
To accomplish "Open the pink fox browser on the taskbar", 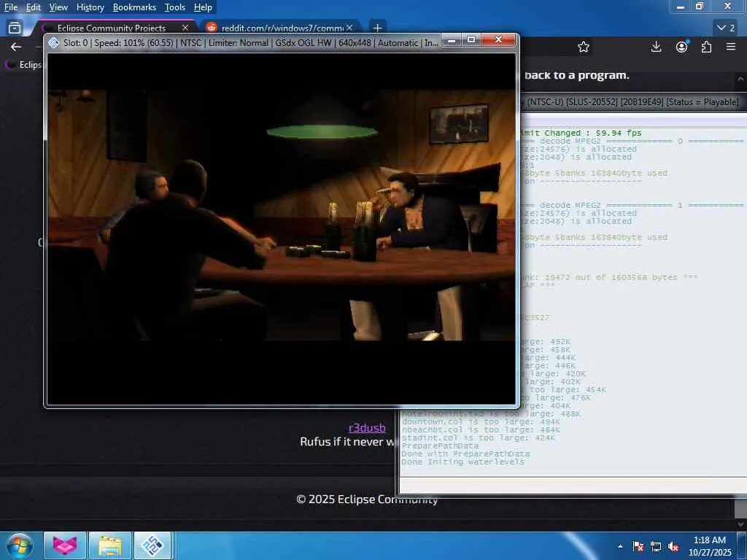I will [x=65, y=545].
